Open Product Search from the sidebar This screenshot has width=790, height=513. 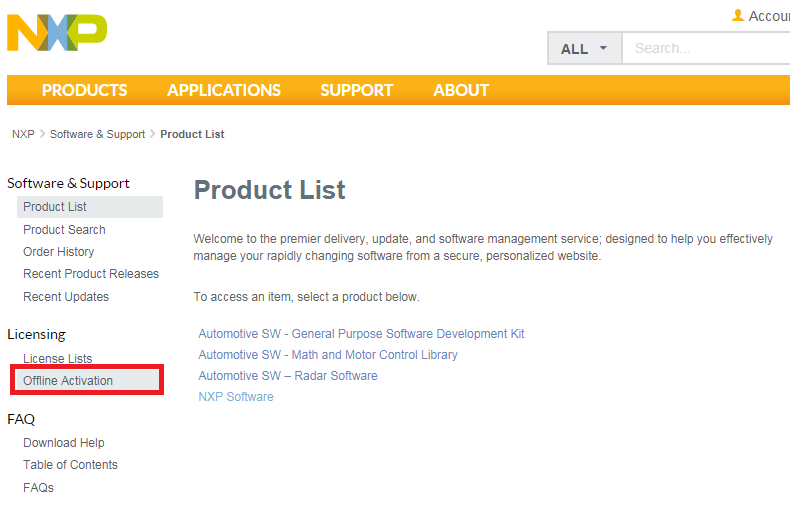(x=64, y=230)
